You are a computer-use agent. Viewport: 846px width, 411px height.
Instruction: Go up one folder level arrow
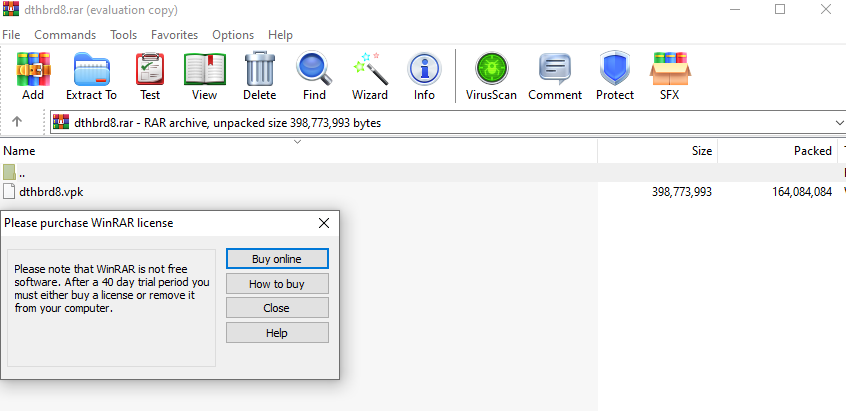tap(17, 122)
